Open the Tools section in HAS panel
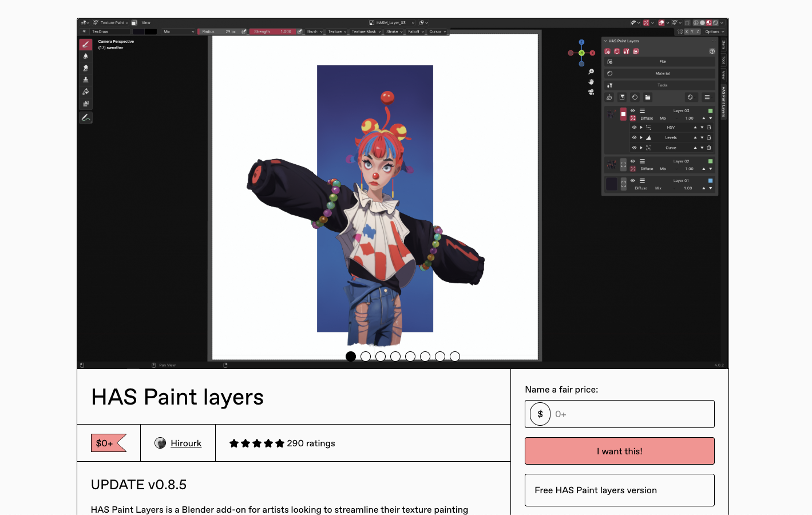Image resolution: width=812 pixels, height=515 pixels. tap(660, 85)
